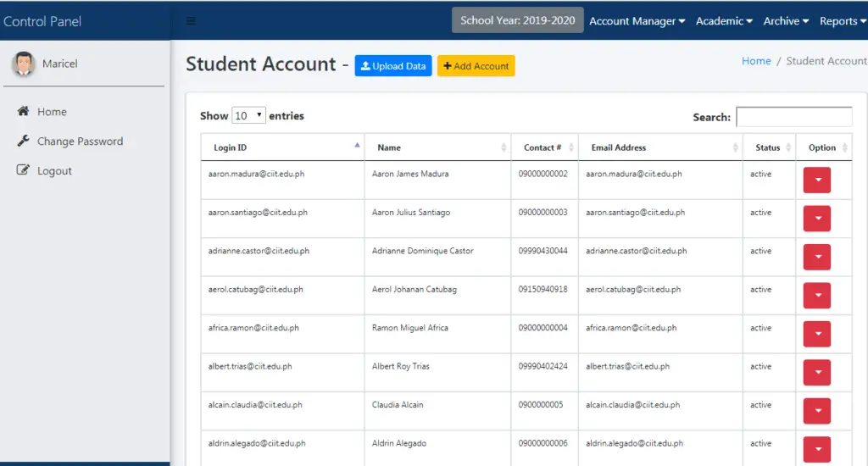The height and width of the screenshot is (466, 868).
Task: Expand option menu for Adrianne Dominique Castor
Action: pos(816,257)
